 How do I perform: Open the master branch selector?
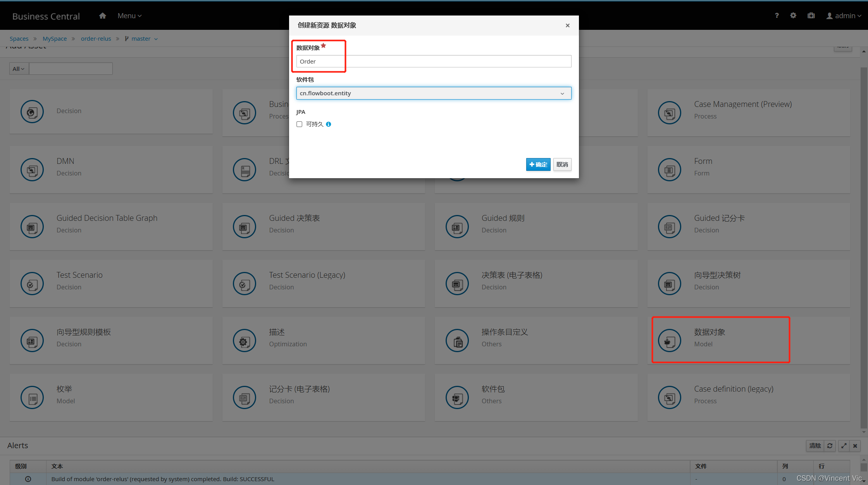coord(141,39)
